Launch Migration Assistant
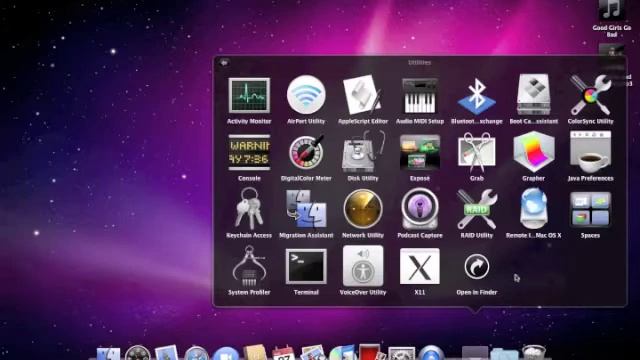This screenshot has height=360, width=640. 306,209
